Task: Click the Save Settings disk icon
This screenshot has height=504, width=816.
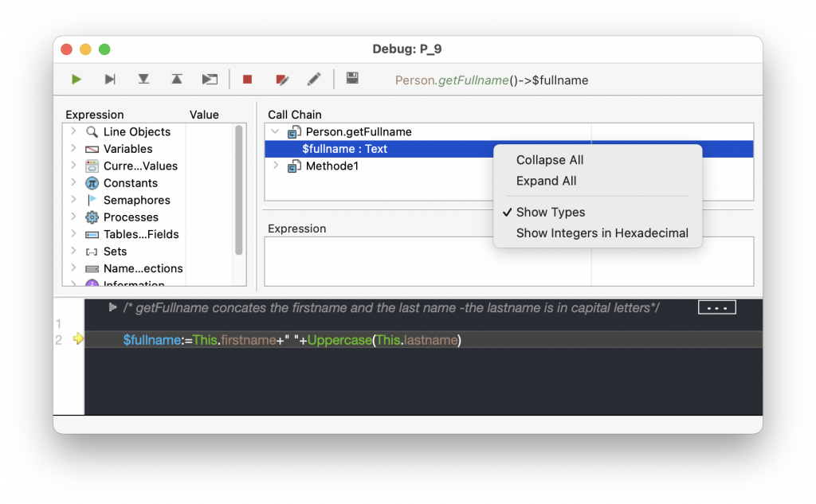Action: point(352,79)
